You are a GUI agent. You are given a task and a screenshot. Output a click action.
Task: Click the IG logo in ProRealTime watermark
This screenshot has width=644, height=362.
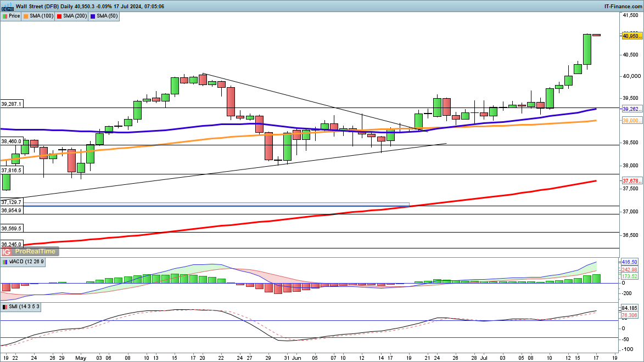(x=7, y=251)
